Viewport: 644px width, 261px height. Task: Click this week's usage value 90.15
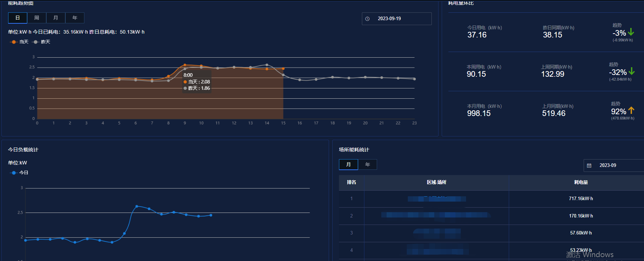click(x=476, y=74)
